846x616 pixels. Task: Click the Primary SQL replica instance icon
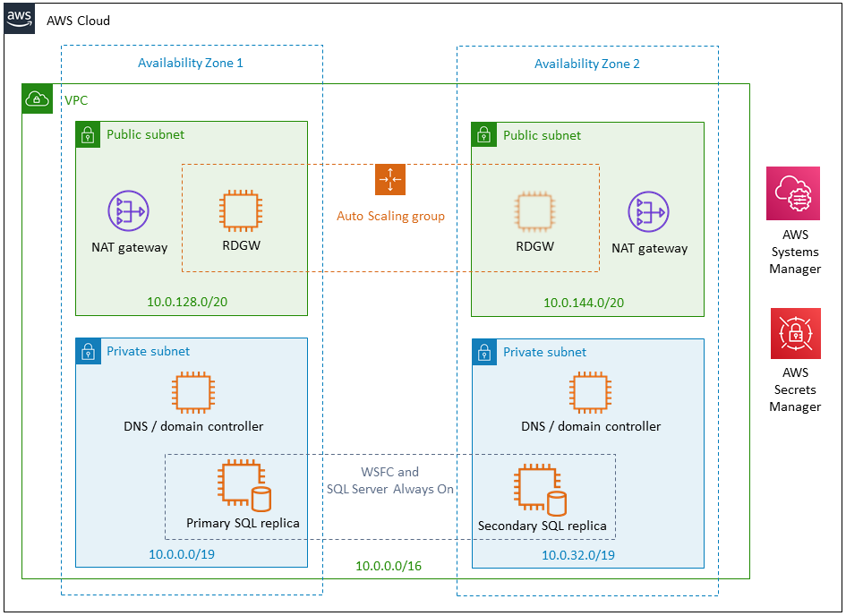pos(244,485)
